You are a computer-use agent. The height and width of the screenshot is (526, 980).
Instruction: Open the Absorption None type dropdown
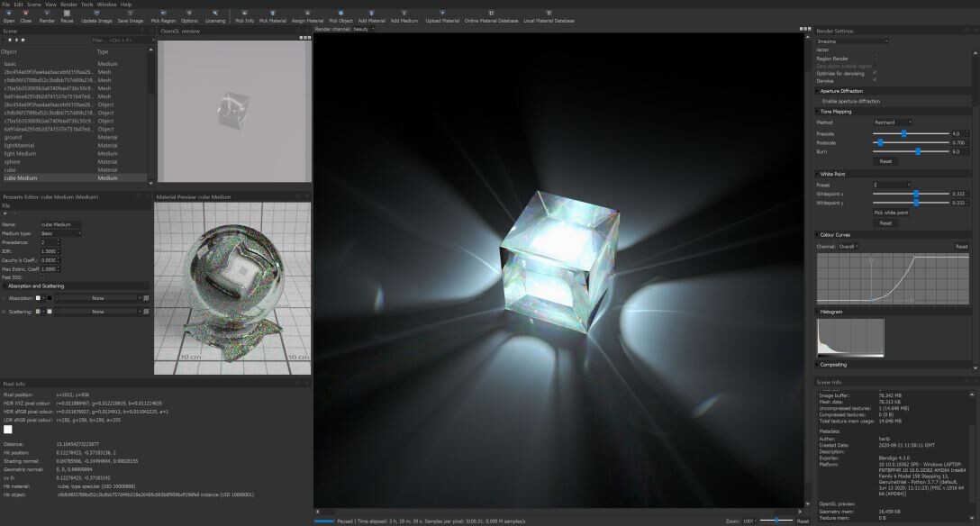click(x=100, y=298)
